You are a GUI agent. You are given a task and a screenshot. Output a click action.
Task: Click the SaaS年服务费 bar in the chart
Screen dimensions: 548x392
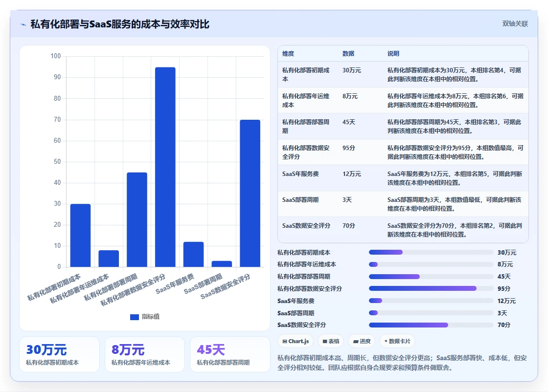(x=194, y=255)
